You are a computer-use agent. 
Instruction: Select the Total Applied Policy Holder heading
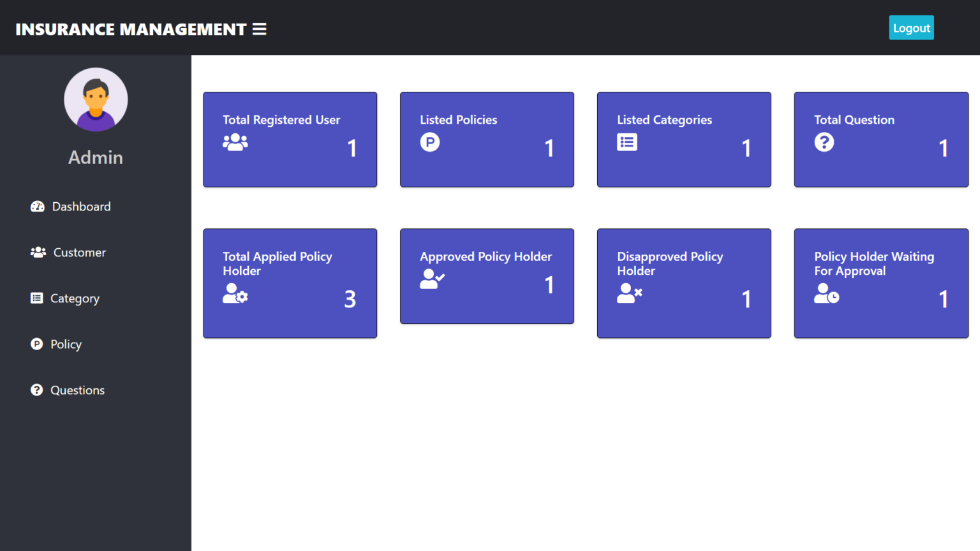coord(278,263)
